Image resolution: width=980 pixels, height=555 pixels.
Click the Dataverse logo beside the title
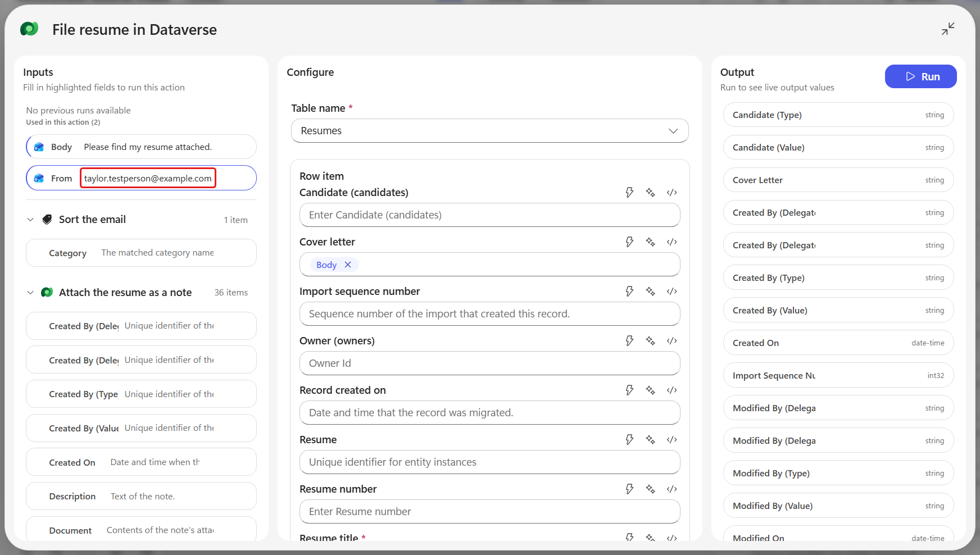point(29,29)
